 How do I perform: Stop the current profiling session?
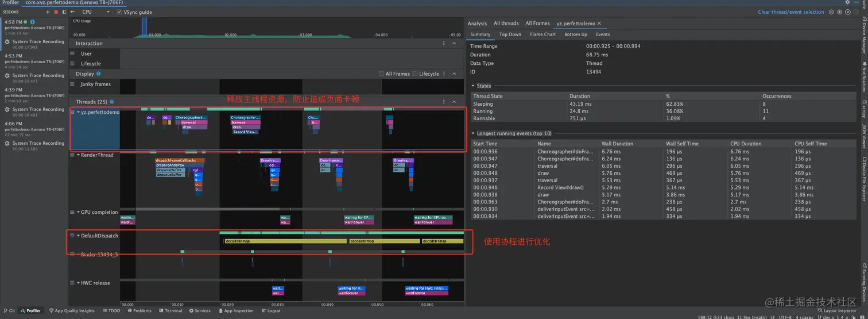point(56,12)
